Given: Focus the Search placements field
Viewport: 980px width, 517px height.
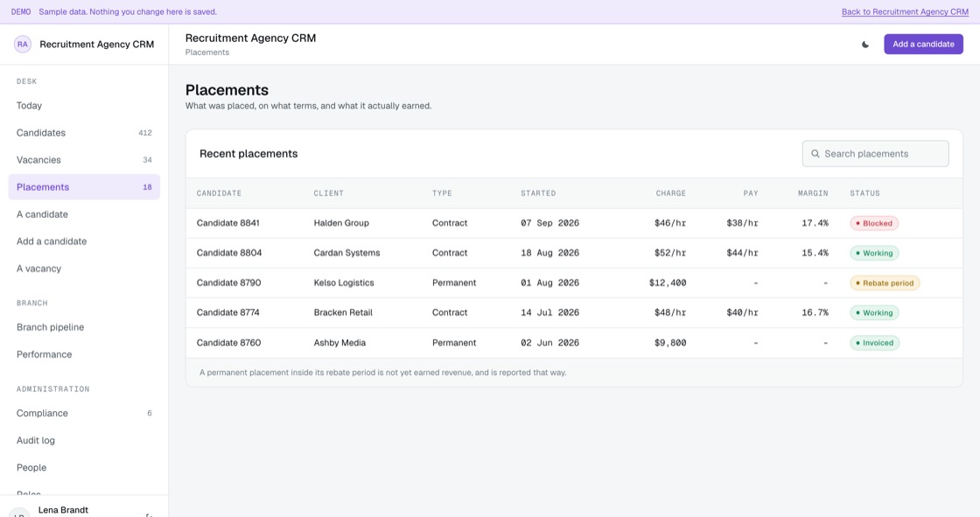Looking at the screenshot, I should (875, 154).
